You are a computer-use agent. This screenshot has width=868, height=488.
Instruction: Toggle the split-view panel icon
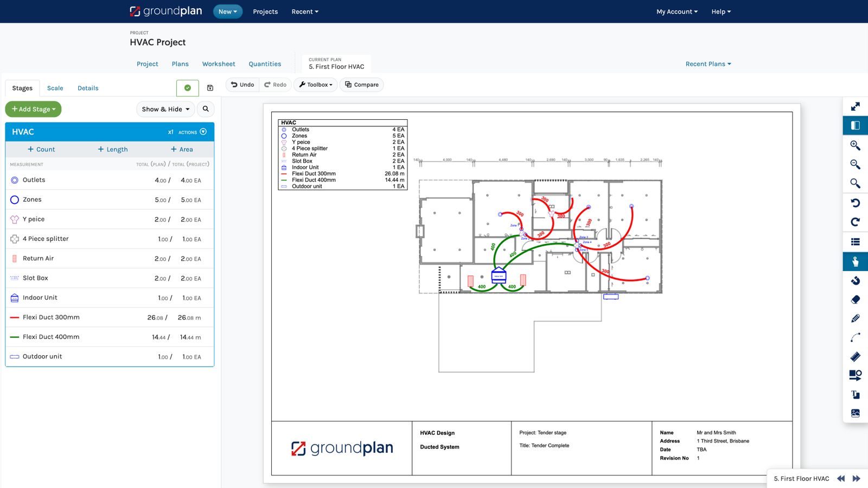[x=855, y=125]
